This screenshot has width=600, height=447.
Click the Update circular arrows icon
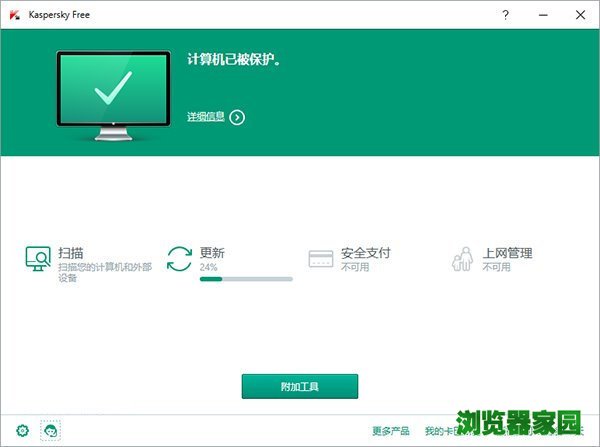(179, 259)
